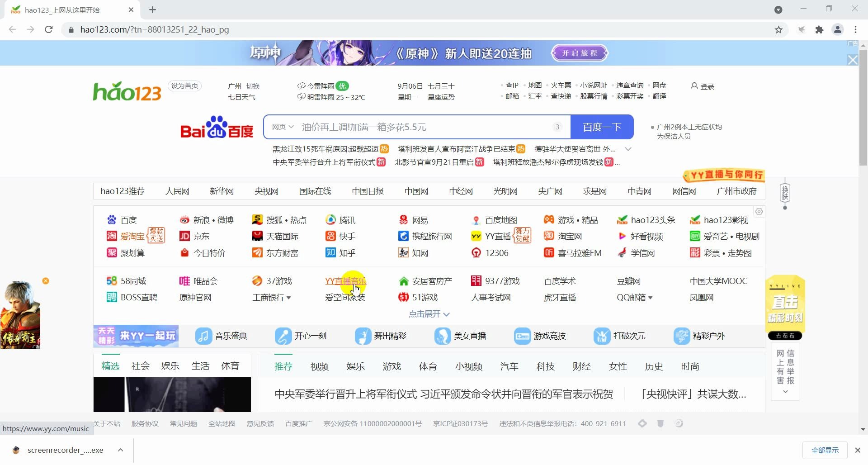Open the site grid settings gear icon
The height and width of the screenshot is (465, 868).
point(759,211)
